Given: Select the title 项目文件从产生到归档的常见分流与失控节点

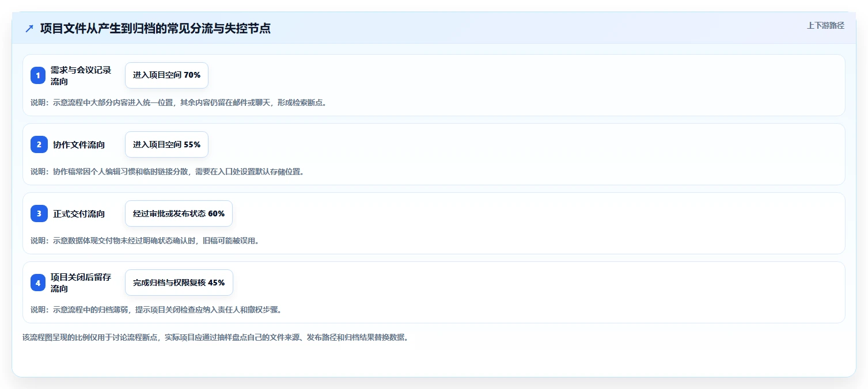Looking at the screenshot, I should pyautogui.click(x=156, y=28).
